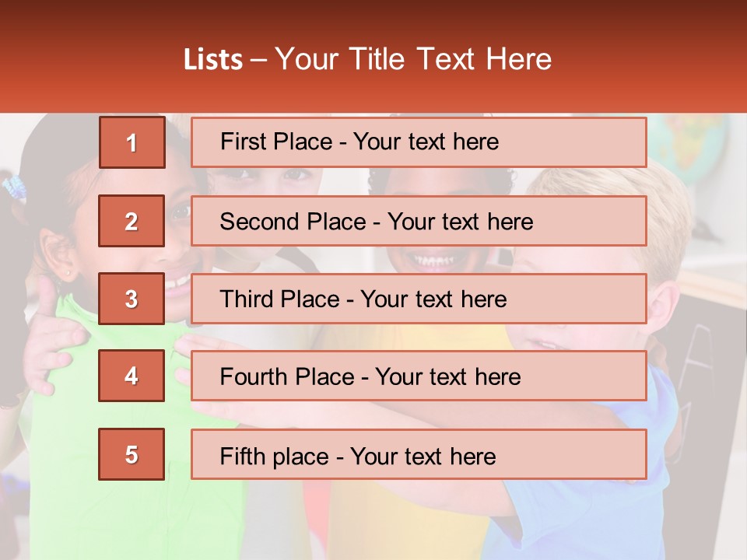The width and height of the screenshot is (747, 560).
Task: Select the number 4 box
Action: [132, 376]
